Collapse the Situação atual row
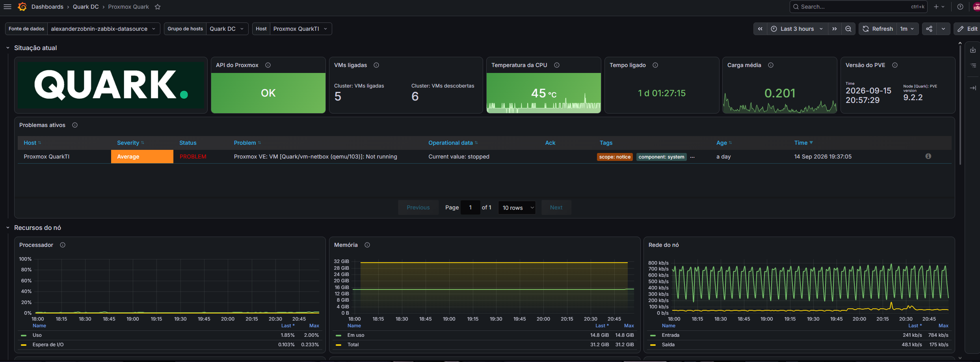The height and width of the screenshot is (362, 980). 7,48
